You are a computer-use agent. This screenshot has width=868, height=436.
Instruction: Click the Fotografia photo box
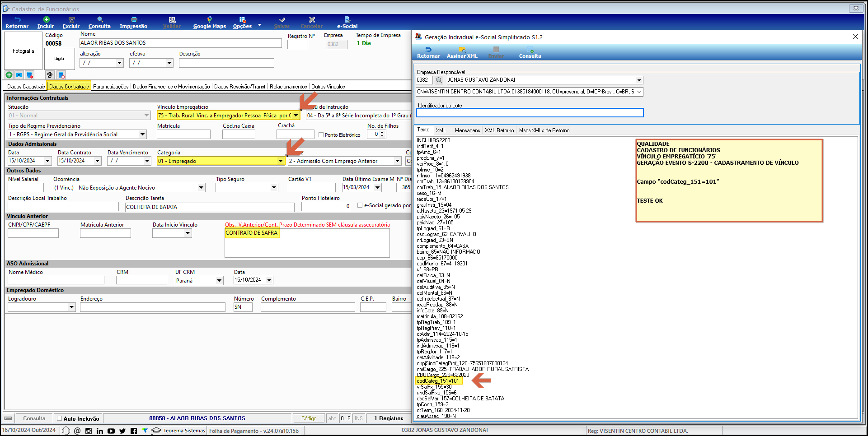point(23,51)
